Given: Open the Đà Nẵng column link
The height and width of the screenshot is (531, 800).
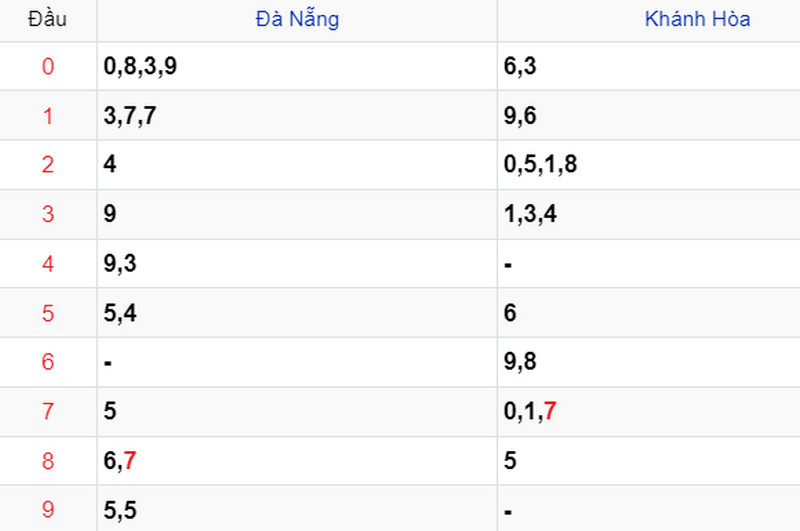Looking at the screenshot, I should [297, 19].
